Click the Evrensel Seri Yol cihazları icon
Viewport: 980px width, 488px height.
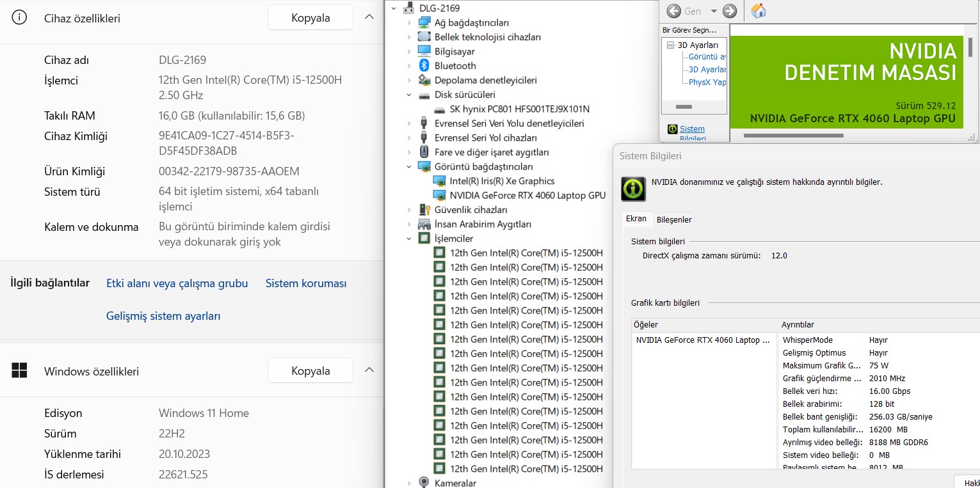tap(424, 138)
